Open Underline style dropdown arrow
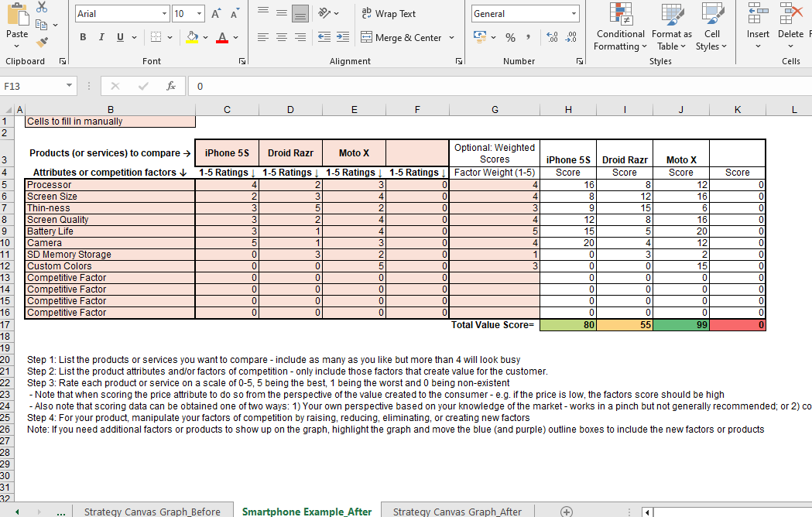The width and height of the screenshot is (812, 517). pyautogui.click(x=134, y=37)
